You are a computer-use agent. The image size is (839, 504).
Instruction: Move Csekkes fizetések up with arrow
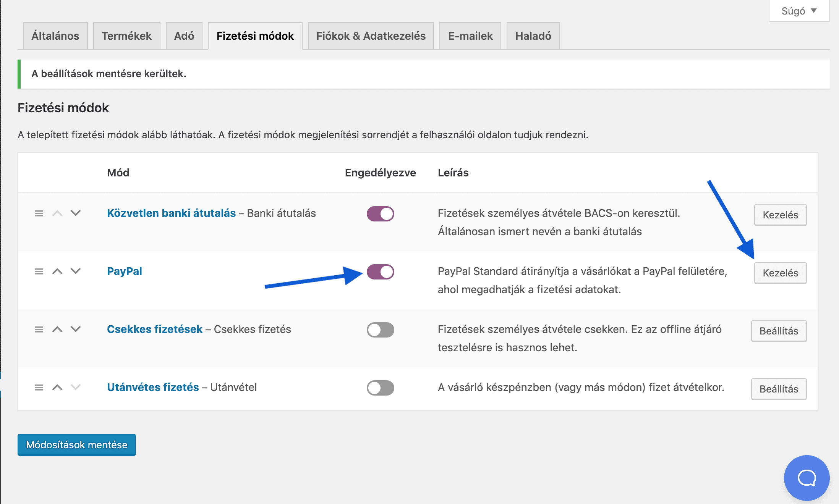(57, 329)
